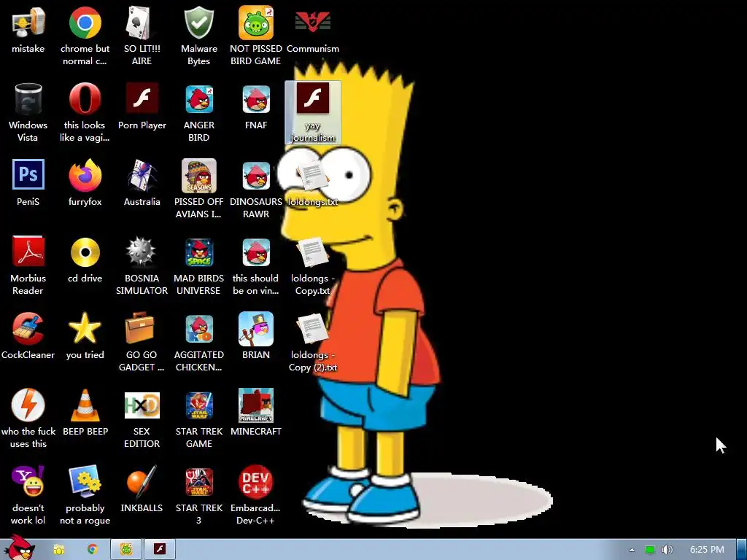
Task: Select the MINECRAFT desktop icon
Action: coord(256,405)
